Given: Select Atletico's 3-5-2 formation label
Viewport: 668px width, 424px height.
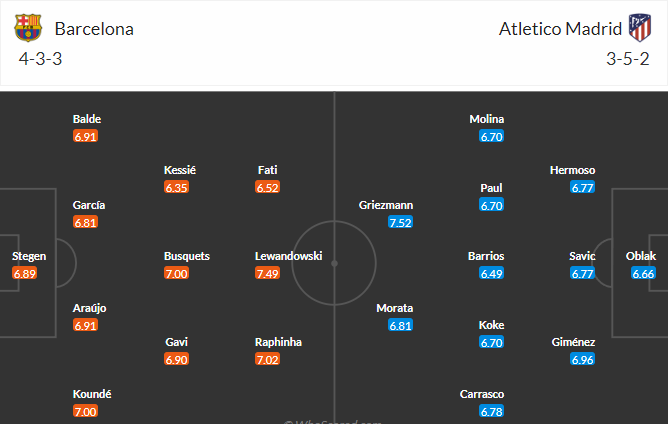Looking at the screenshot, I should coord(628,59).
